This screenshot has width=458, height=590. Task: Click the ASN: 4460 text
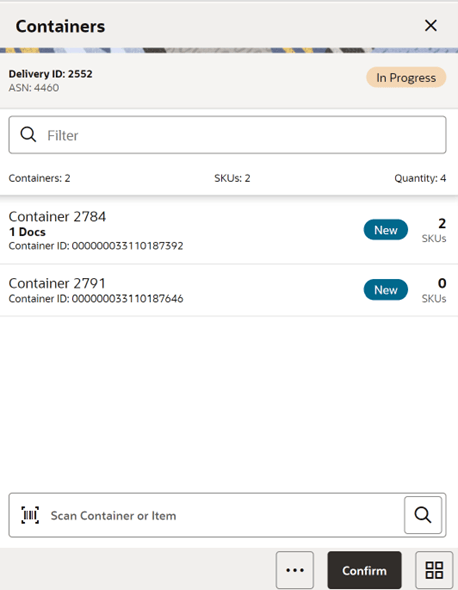(34, 88)
